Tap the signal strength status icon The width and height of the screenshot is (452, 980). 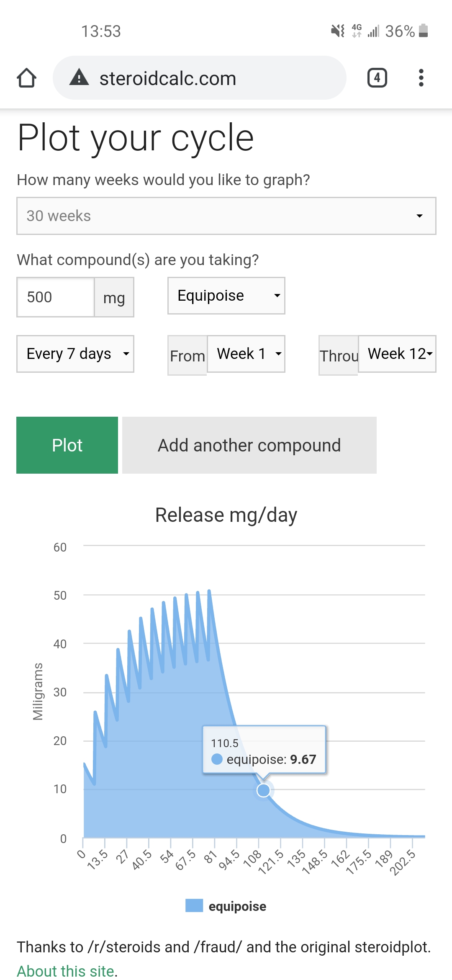point(373,31)
